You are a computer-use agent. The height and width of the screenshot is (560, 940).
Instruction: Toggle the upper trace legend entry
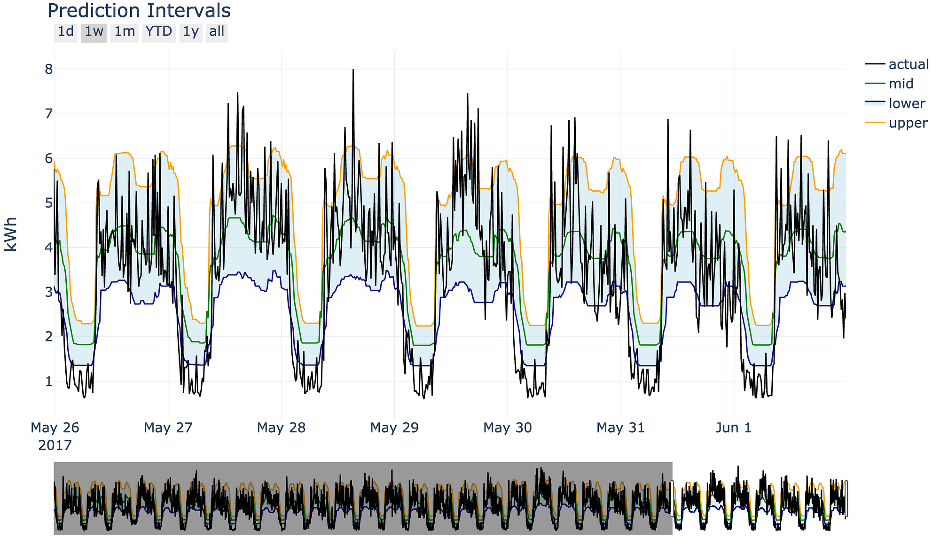pyautogui.click(x=908, y=124)
